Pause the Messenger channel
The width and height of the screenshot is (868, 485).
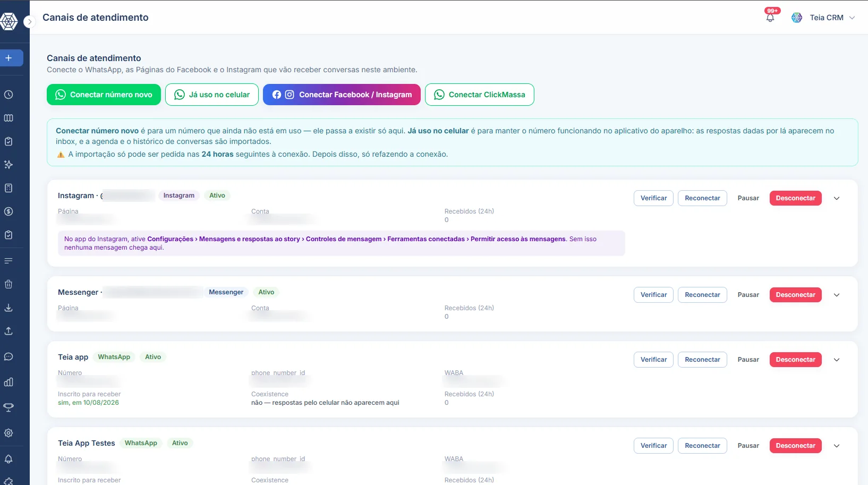point(748,295)
